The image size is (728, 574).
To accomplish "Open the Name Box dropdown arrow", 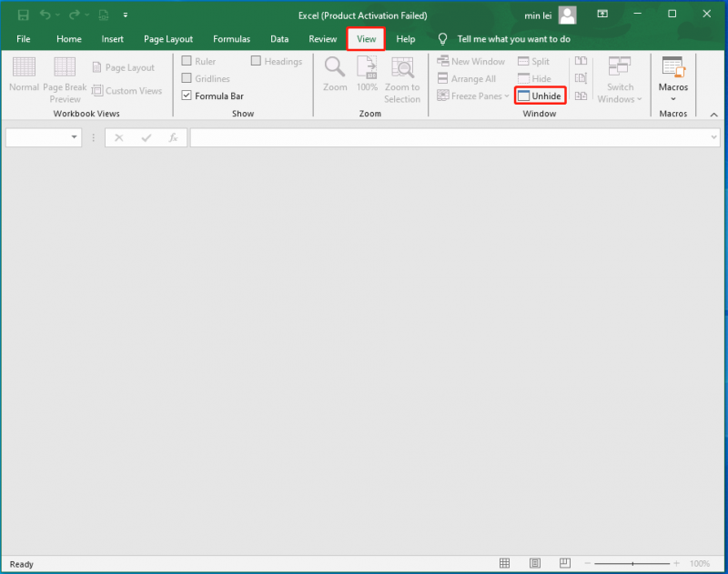I will click(x=74, y=137).
